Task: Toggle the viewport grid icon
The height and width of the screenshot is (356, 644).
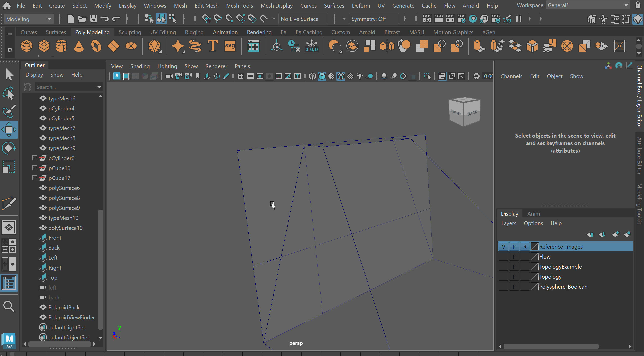Action: tap(241, 76)
